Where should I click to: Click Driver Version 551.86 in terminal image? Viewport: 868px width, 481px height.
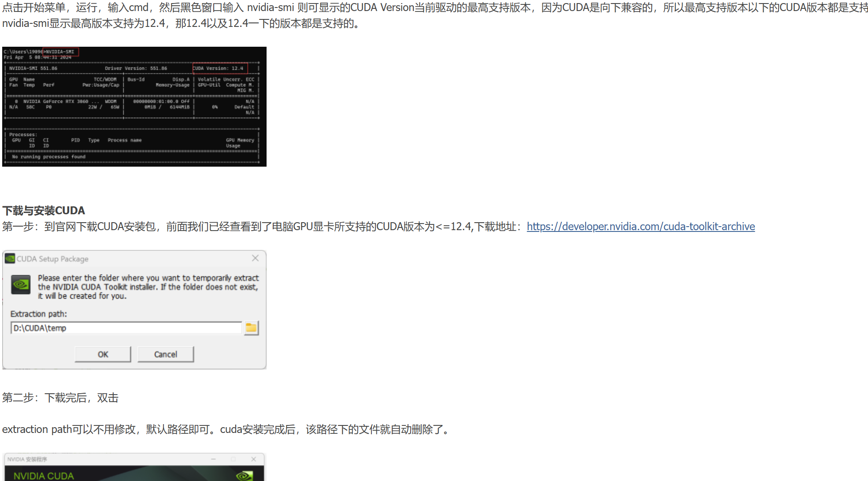tap(136, 68)
